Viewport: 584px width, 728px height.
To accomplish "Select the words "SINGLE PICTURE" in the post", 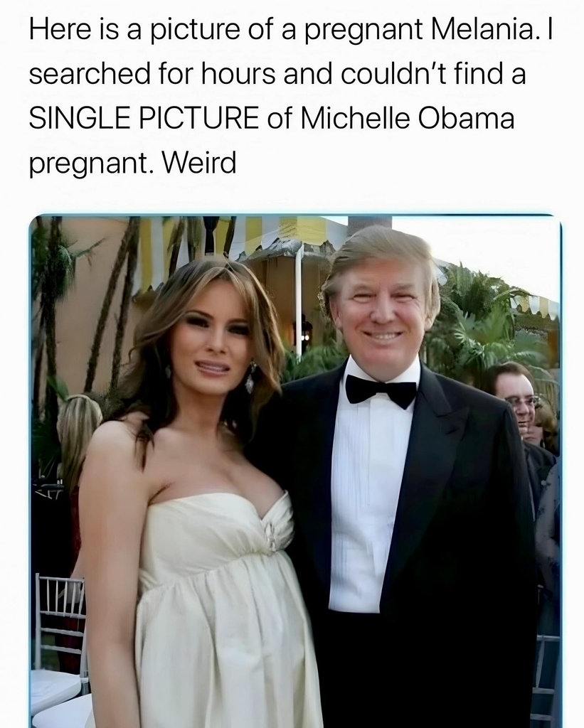I will pyautogui.click(x=144, y=119).
